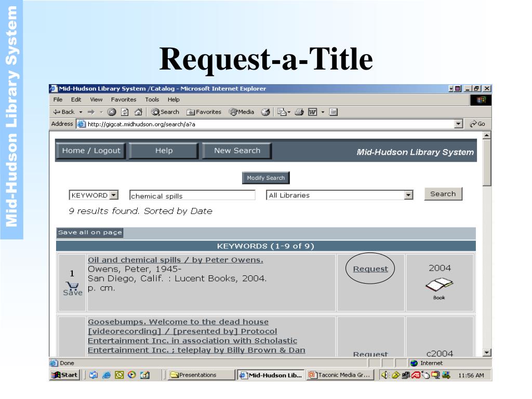
Task: Launch Outlook from the quick launch icon
Action: pos(119,375)
